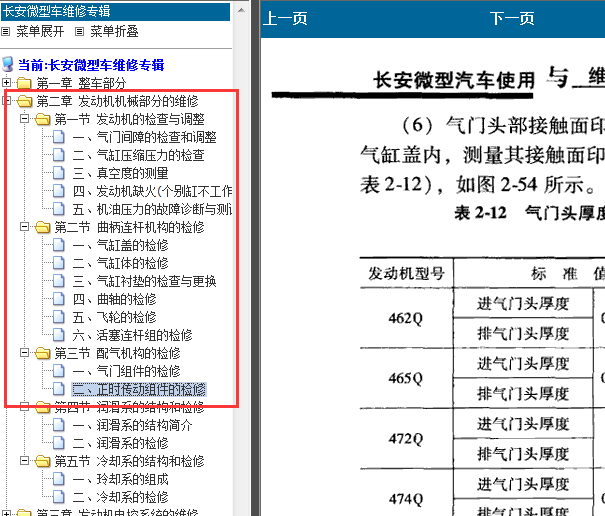
Task: Click page icon of 一、气门间隙的检查和调整
Action: pyautogui.click(x=59, y=137)
